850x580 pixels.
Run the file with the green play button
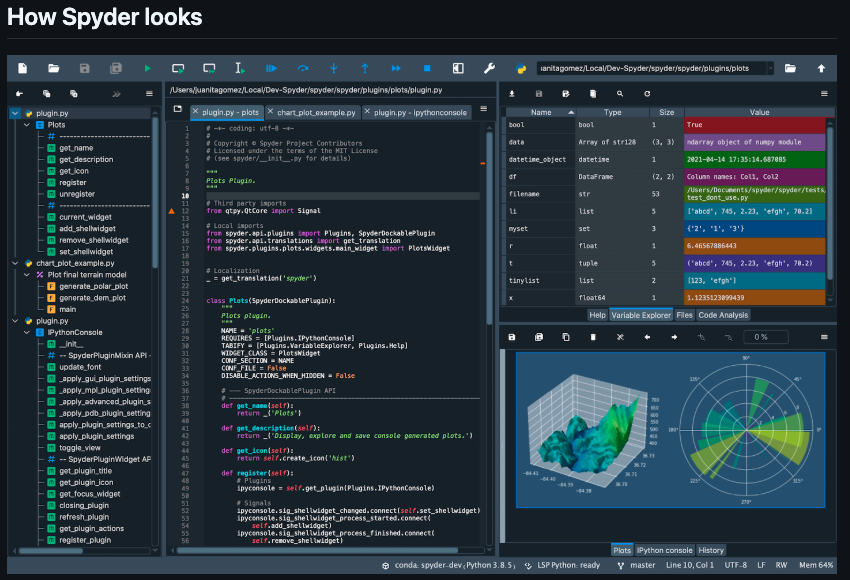[147, 68]
